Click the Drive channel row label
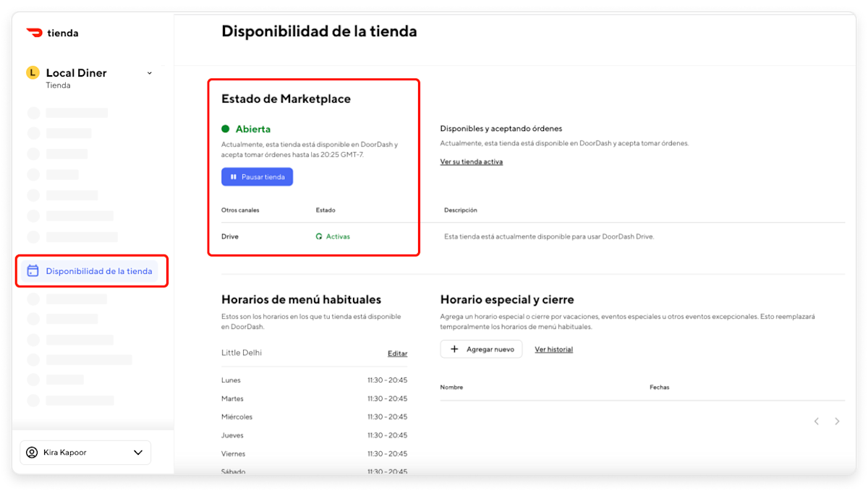The height and width of the screenshot is (496, 868). click(x=230, y=236)
